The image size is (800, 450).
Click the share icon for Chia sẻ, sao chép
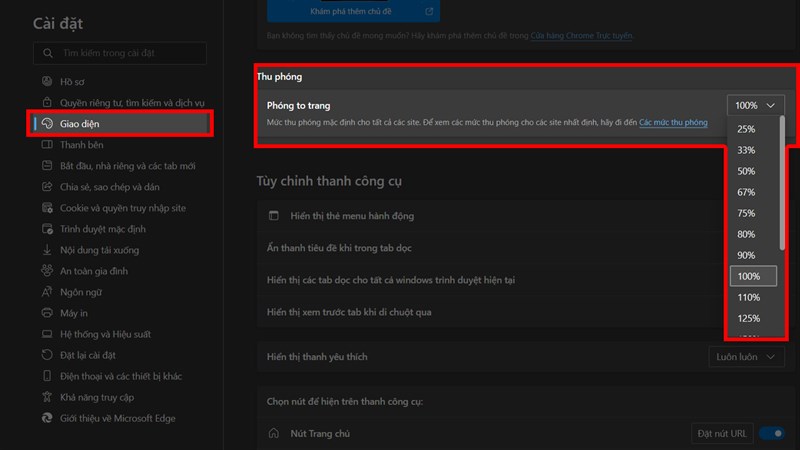[x=47, y=187]
